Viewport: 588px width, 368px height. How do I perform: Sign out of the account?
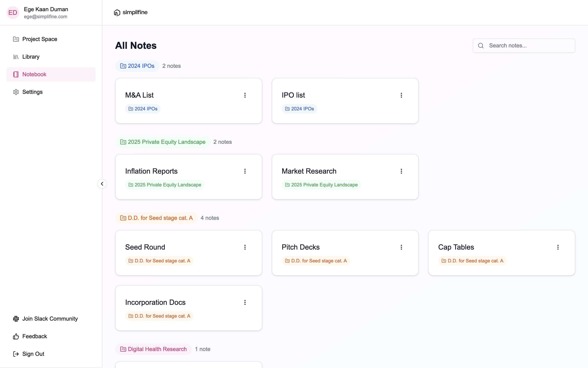tap(33, 354)
